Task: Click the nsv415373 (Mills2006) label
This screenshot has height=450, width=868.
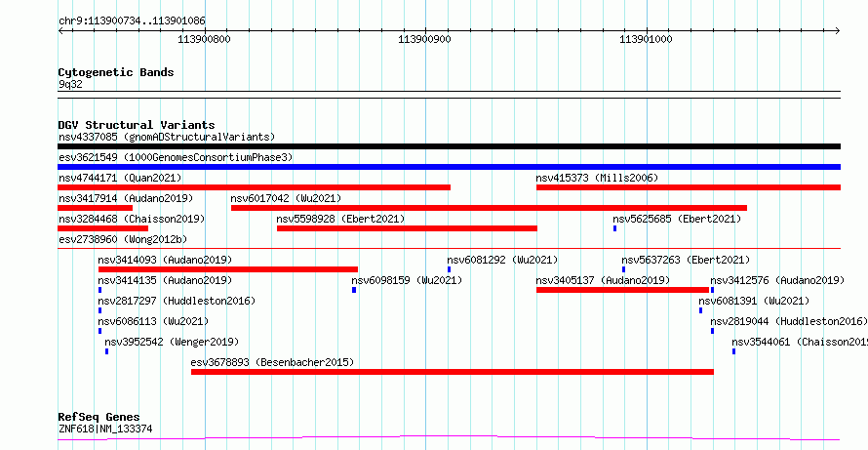Action: 597,178
